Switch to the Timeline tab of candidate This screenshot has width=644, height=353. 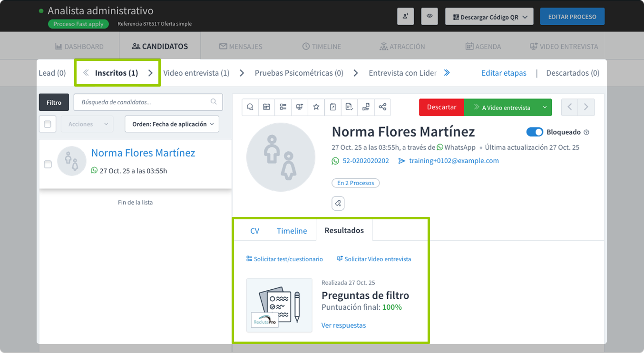point(292,231)
